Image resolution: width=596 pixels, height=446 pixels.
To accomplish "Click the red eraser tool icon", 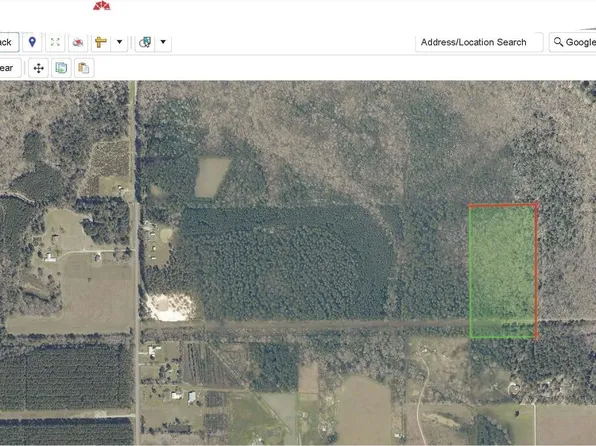I will pos(78,42).
